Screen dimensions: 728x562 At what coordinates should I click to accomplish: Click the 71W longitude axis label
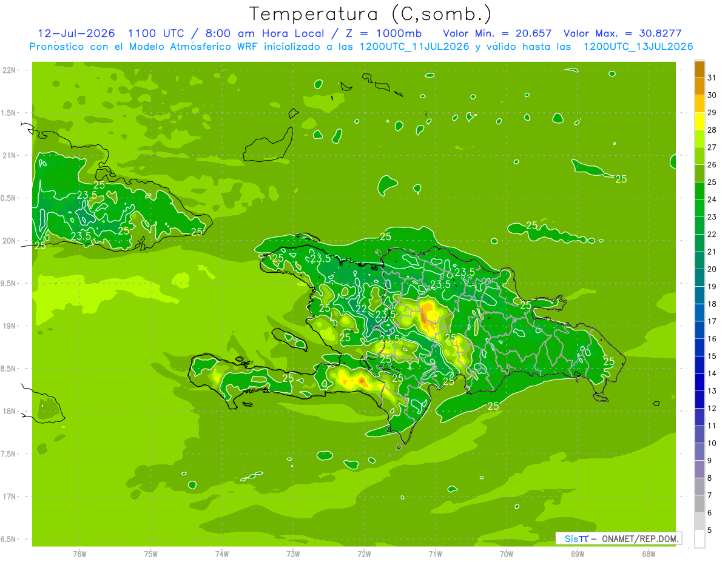coord(435,554)
